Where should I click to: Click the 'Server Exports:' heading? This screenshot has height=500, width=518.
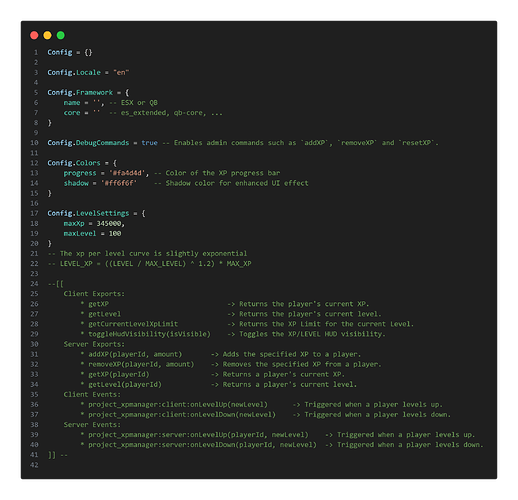coord(94,344)
